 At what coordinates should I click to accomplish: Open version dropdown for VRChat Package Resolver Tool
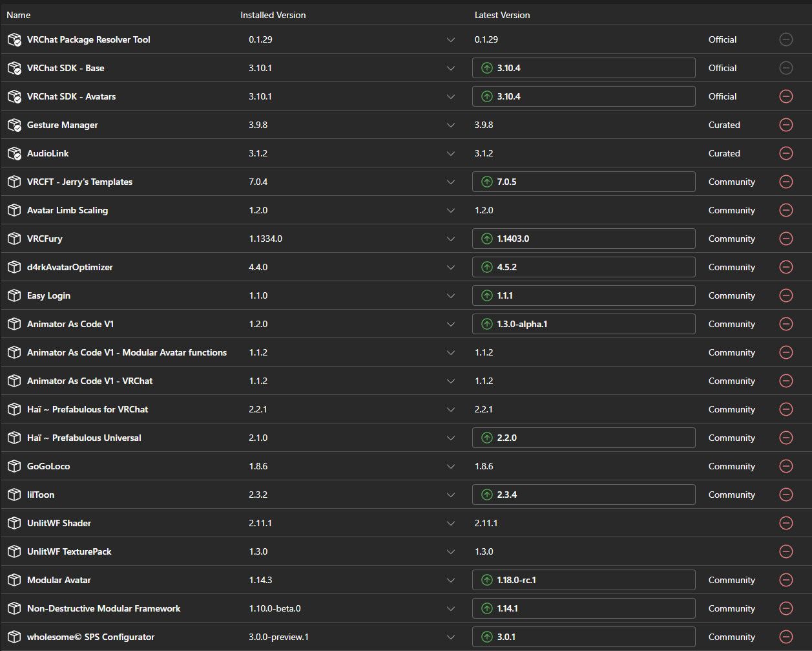pyautogui.click(x=451, y=40)
